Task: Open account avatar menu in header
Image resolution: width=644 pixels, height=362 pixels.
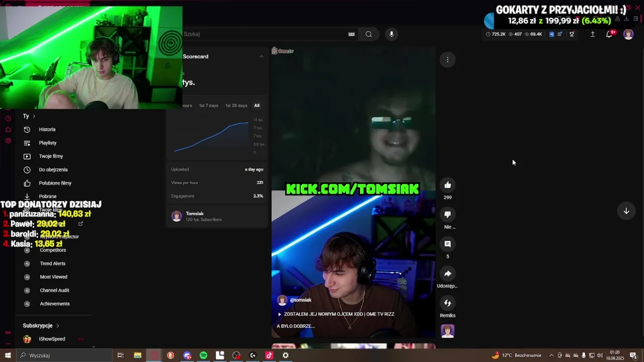Action: 628,34
